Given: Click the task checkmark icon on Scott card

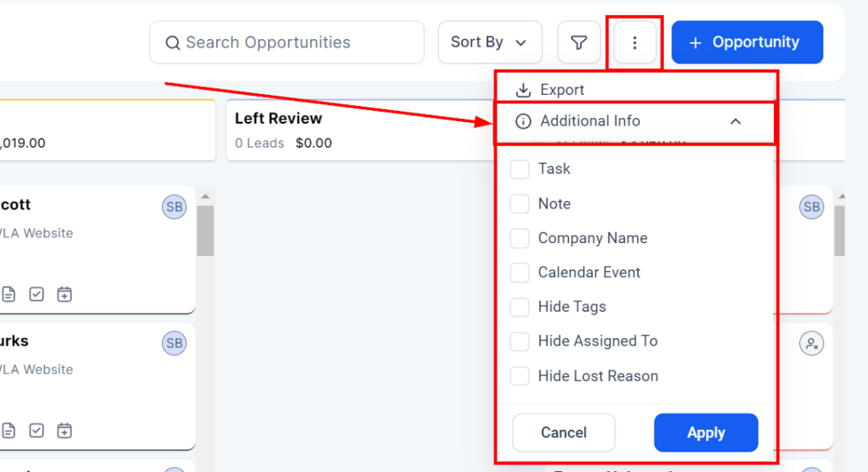Looking at the screenshot, I should 36,294.
